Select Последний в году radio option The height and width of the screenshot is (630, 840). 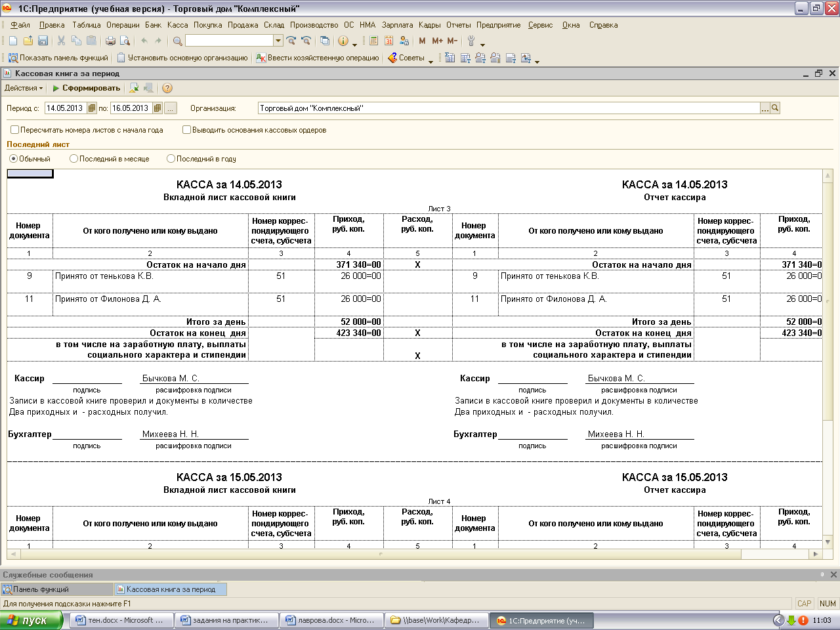tap(171, 159)
